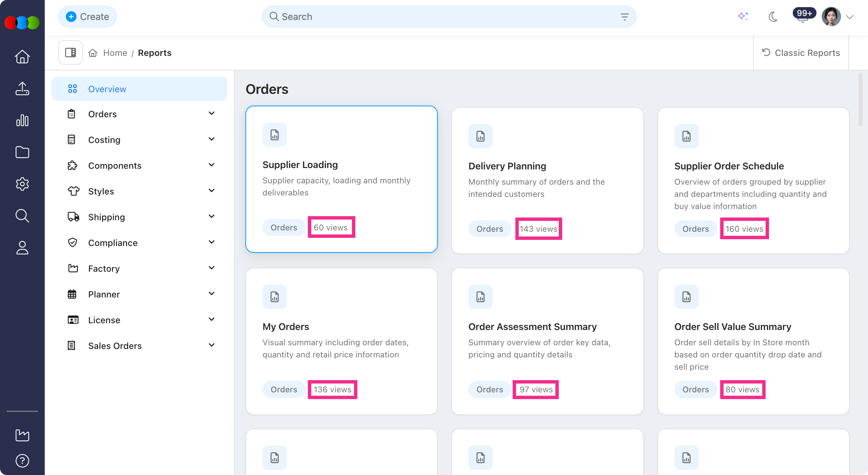
Task: Click the AI sparkle icon in header
Action: 743,16
